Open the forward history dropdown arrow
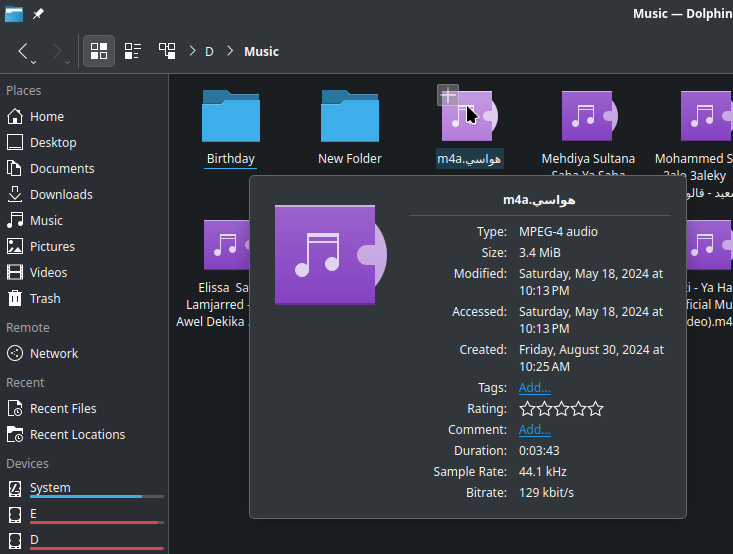The width and height of the screenshot is (733, 554). click(67, 62)
